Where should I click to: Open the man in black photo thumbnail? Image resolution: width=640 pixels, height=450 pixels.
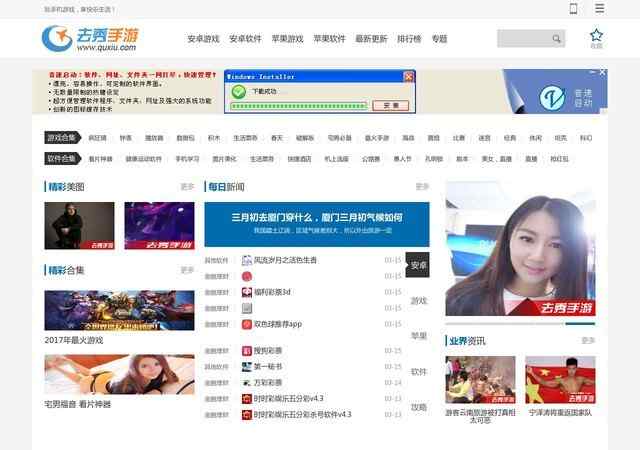80,225
